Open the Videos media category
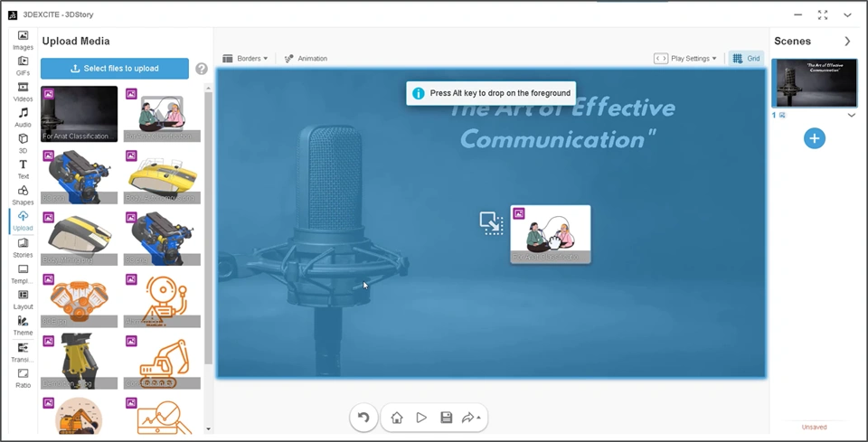Screen dimensions: 868x442 23,92
